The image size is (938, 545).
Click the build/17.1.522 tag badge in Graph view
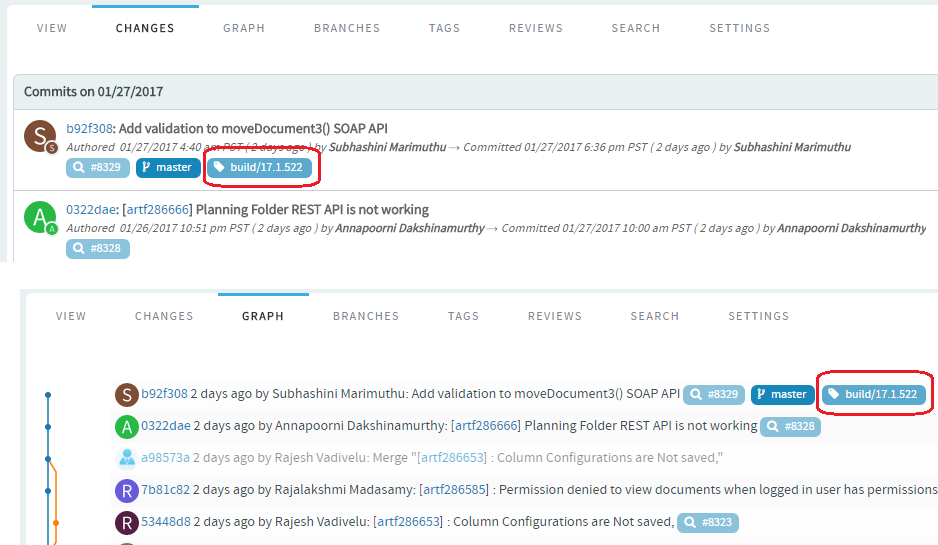tap(873, 394)
